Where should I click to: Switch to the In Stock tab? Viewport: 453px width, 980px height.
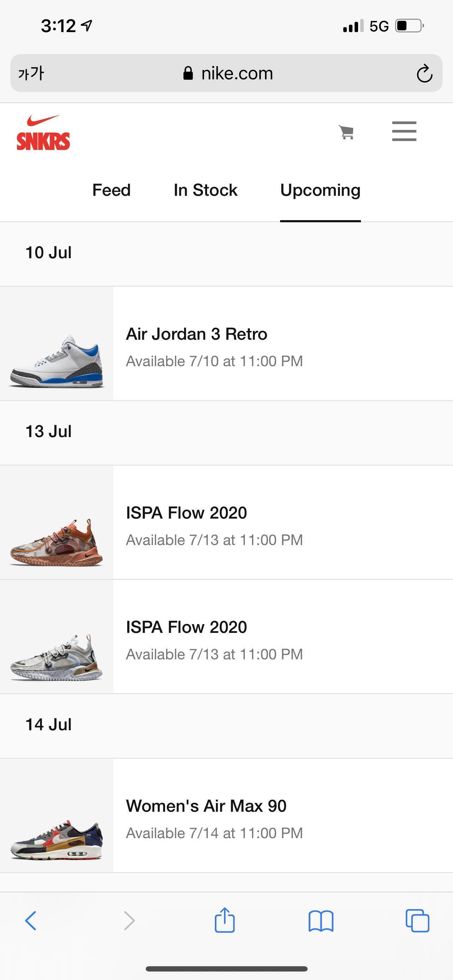pos(205,190)
